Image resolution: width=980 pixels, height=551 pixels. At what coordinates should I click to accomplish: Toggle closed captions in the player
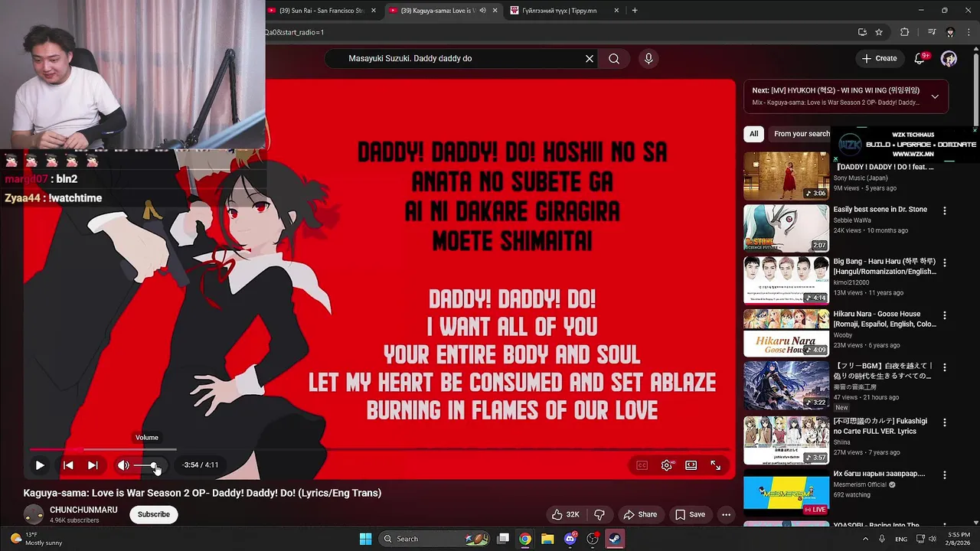click(642, 465)
